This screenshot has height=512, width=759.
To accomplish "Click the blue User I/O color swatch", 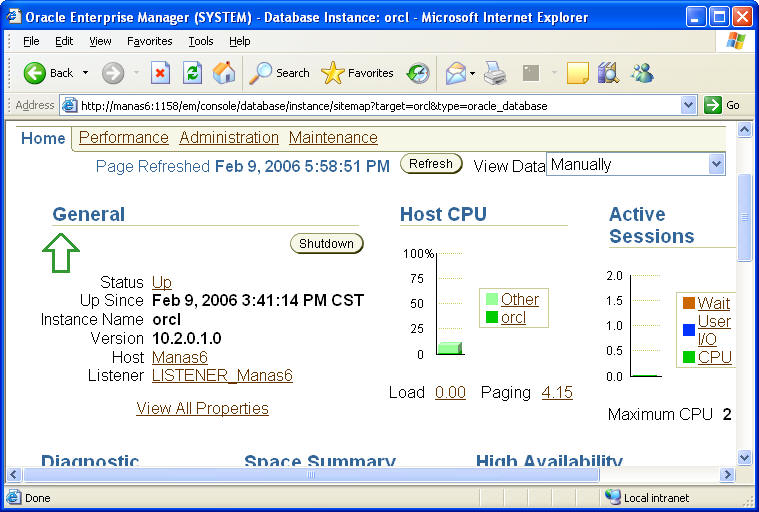I will click(689, 330).
